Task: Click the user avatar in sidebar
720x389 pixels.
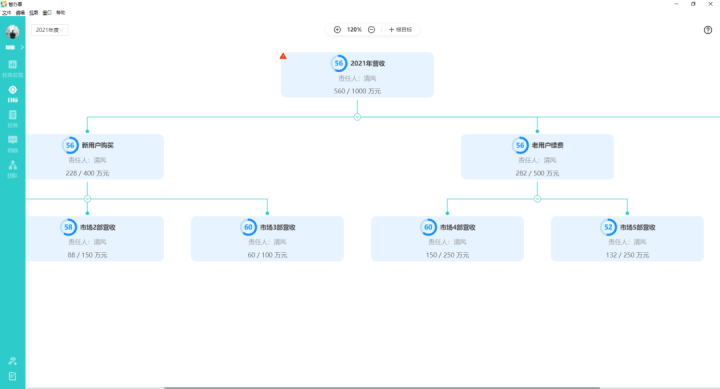Action: pos(12,32)
